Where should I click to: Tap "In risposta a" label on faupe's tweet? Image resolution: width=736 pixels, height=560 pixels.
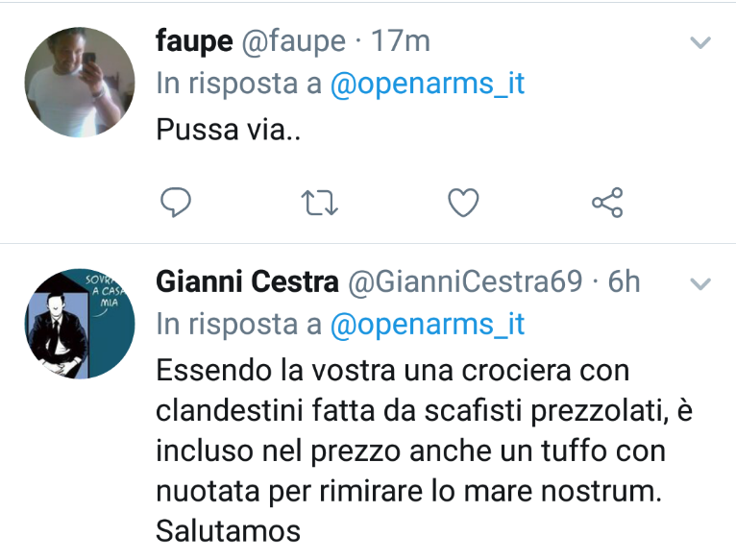tap(239, 84)
